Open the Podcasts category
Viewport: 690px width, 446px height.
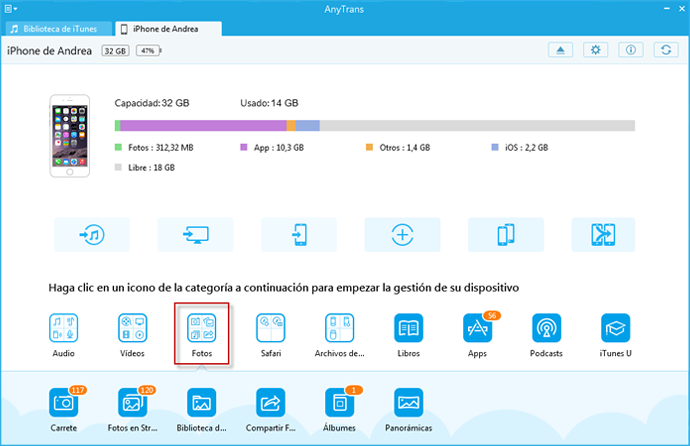(x=546, y=328)
